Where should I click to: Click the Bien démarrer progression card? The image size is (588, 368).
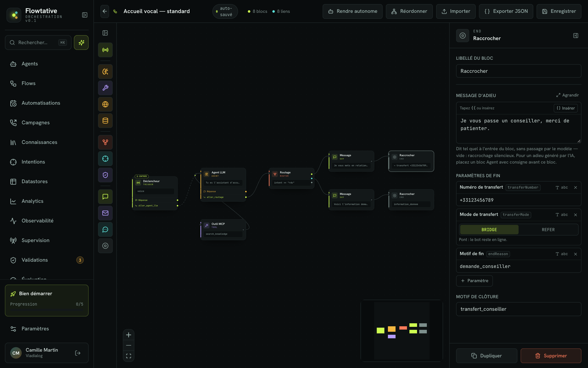click(47, 301)
